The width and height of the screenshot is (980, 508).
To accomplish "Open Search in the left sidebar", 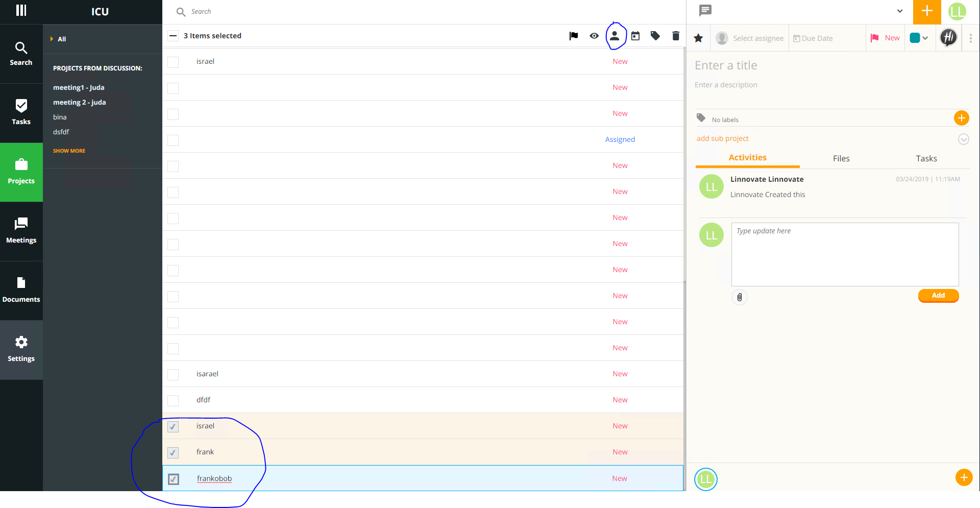I will [x=21, y=54].
